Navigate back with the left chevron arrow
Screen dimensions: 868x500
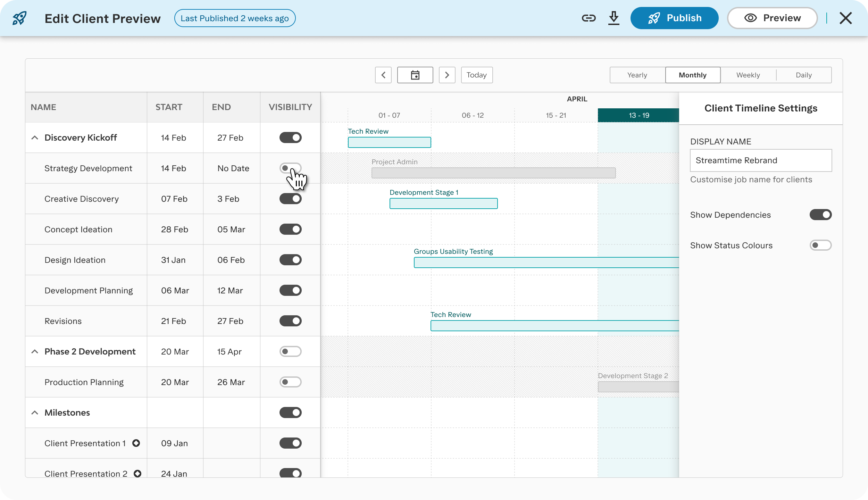pyautogui.click(x=383, y=75)
